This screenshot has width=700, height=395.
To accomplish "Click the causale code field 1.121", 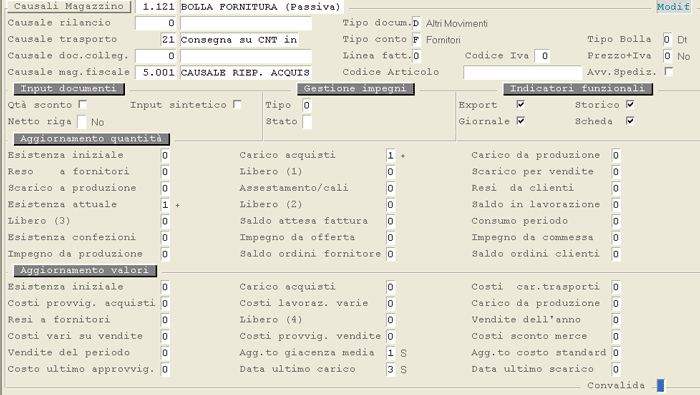I will tap(156, 7).
